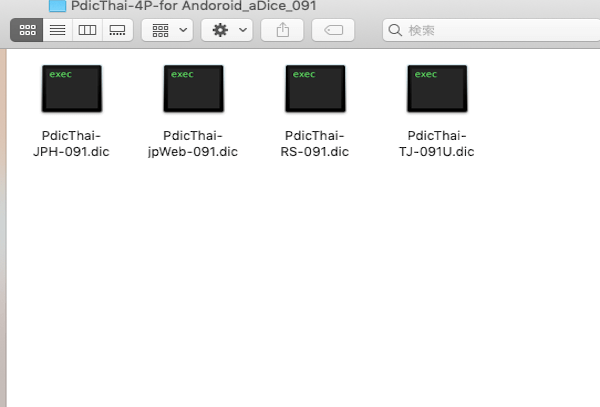Focus the search field
This screenshot has width=600, height=407.
[491, 30]
